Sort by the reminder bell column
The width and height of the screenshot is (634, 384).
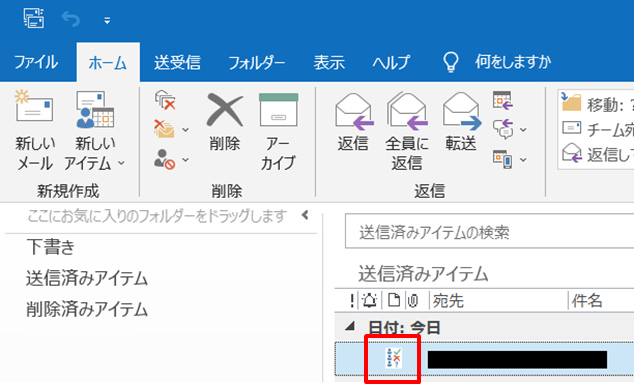(x=370, y=300)
